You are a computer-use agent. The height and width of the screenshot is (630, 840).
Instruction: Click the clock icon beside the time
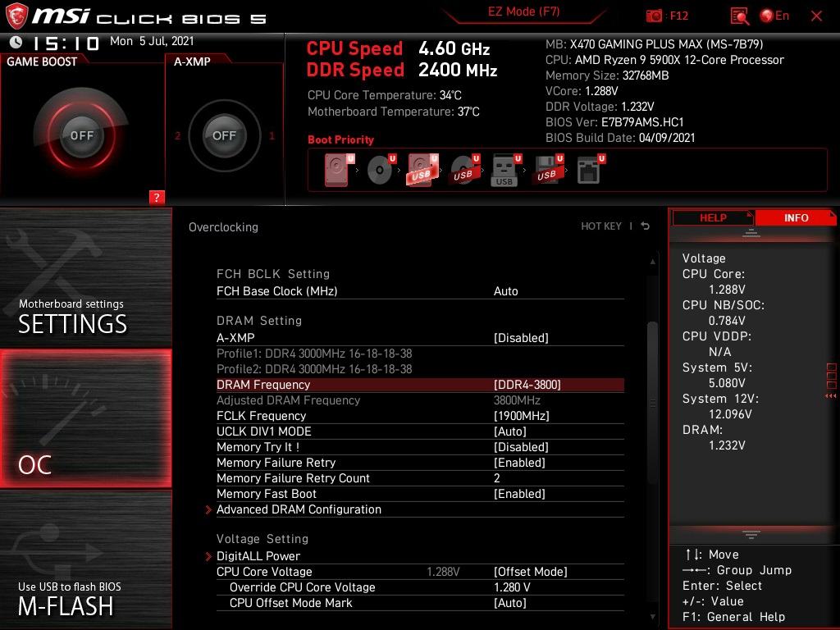[x=16, y=42]
